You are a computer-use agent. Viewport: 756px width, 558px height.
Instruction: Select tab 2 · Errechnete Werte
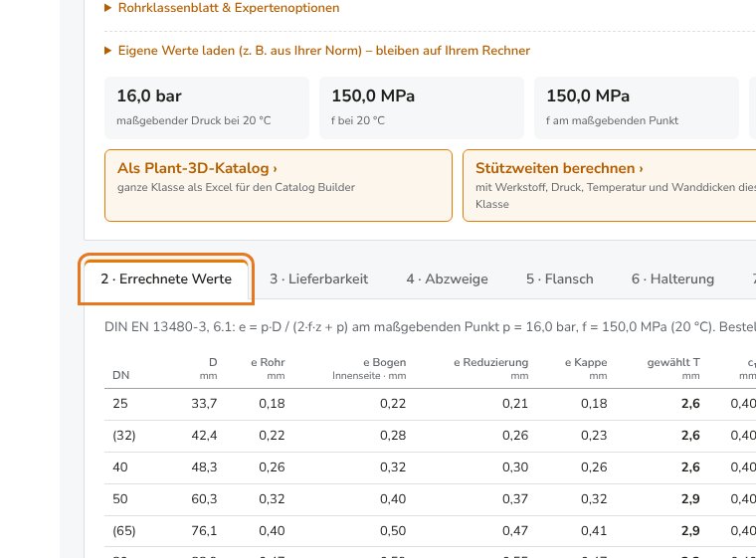(x=166, y=279)
